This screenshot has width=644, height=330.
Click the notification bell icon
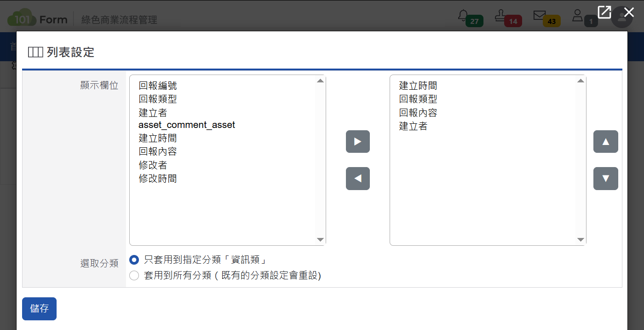coord(463,15)
